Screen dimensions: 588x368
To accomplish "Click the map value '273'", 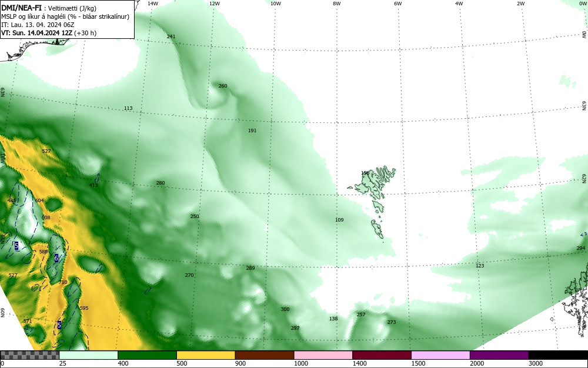I will tap(392, 322).
